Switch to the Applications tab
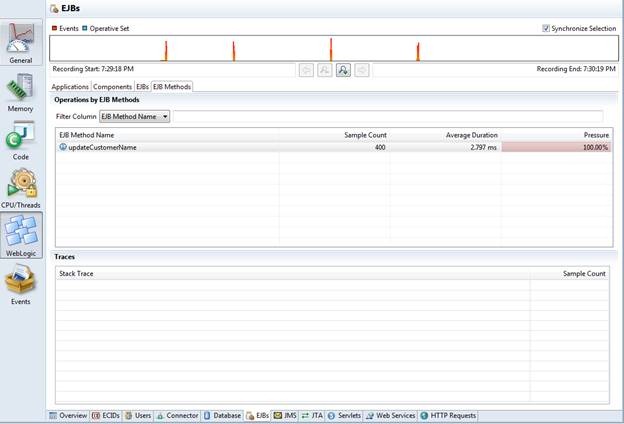 click(70, 86)
